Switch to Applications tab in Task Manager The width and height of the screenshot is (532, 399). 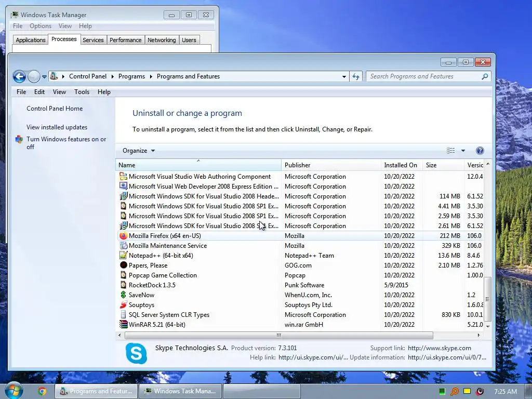click(31, 40)
